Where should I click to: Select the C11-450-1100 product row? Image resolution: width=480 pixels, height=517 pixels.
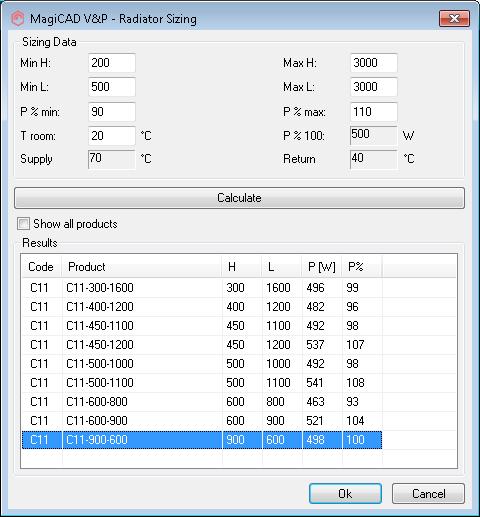(202, 326)
